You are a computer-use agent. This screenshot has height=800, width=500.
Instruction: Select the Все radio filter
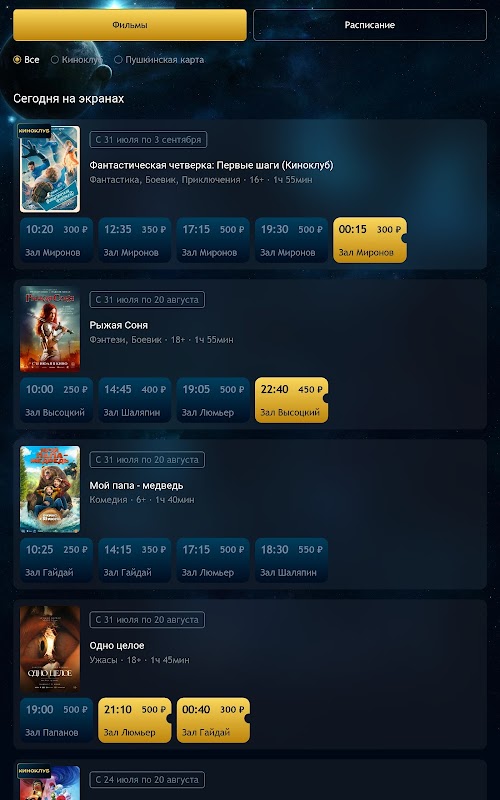point(26,60)
